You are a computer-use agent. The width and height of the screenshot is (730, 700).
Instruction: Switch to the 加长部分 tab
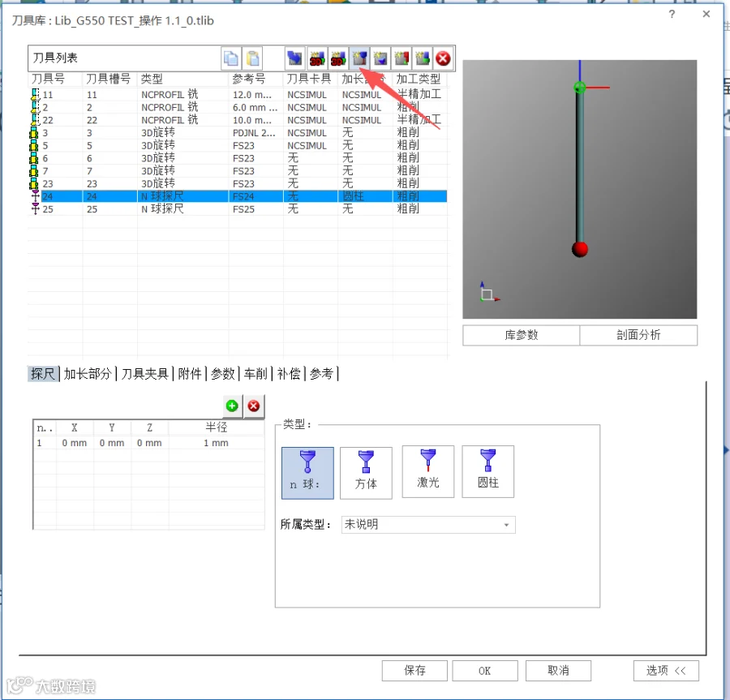click(88, 374)
